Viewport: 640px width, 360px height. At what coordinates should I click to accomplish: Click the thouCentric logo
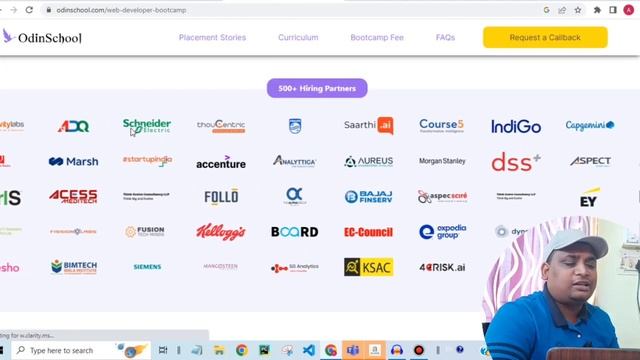click(x=221, y=126)
